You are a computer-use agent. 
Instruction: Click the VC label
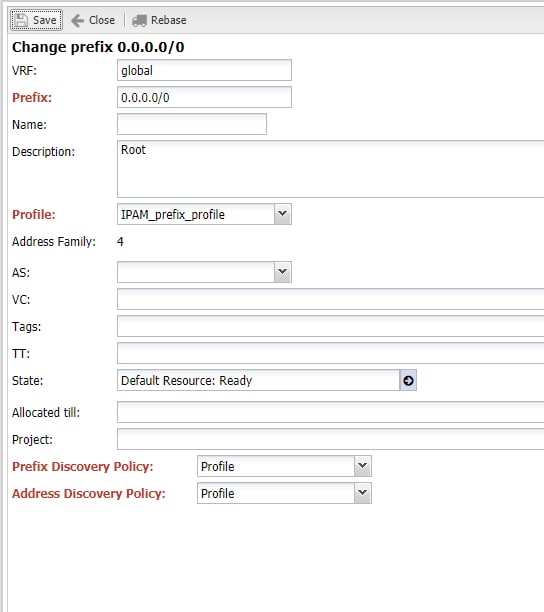21,300
